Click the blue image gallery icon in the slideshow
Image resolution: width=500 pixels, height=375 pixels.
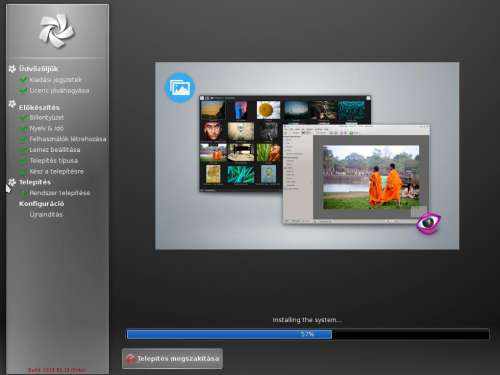pyautogui.click(x=180, y=87)
